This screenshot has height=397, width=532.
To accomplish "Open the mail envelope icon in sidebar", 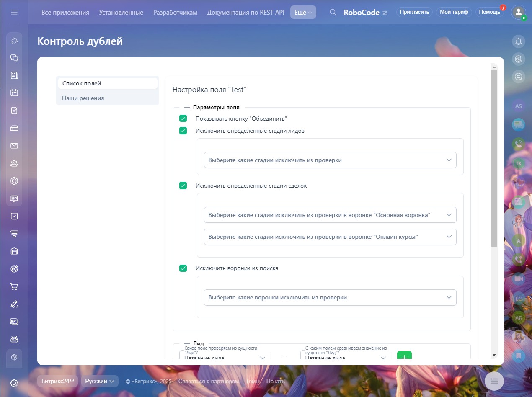I will (x=14, y=146).
